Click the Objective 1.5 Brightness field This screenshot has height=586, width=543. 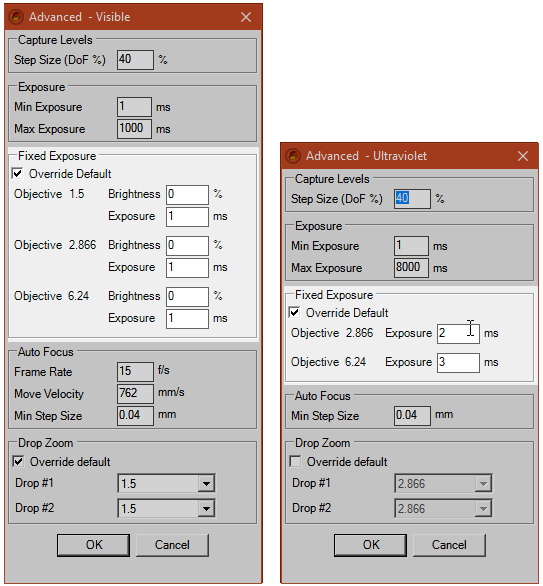tap(187, 194)
